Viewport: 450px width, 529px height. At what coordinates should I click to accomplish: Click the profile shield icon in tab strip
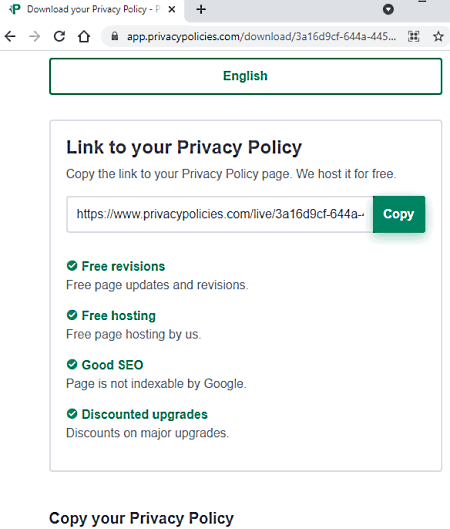pyautogui.click(x=388, y=9)
